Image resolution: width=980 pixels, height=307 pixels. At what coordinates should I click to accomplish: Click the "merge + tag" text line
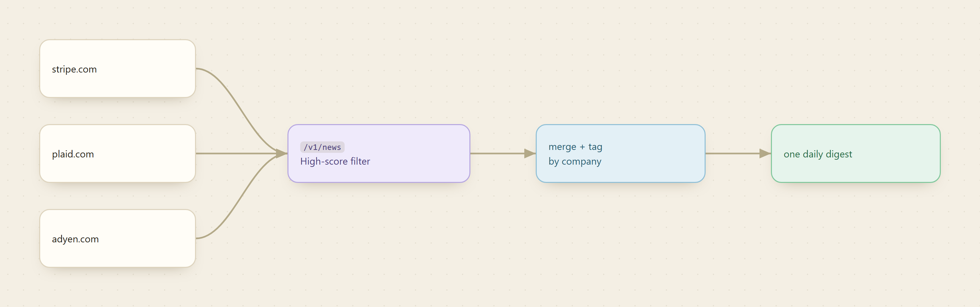(575, 147)
